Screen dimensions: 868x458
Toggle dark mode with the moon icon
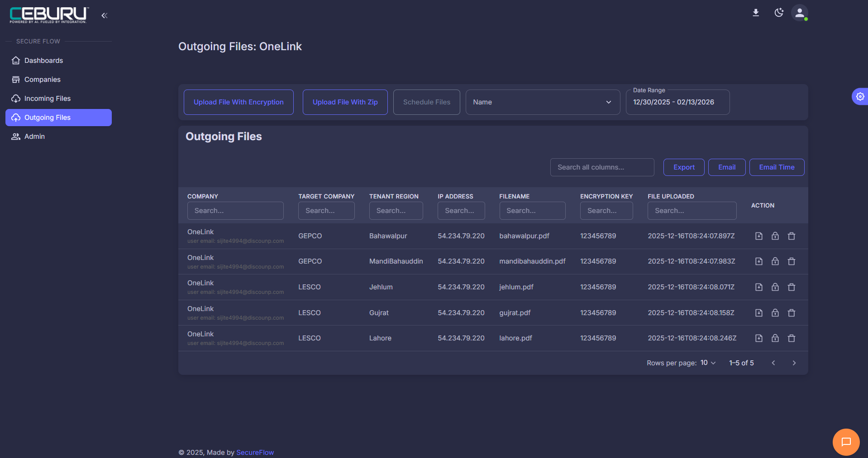coord(779,13)
